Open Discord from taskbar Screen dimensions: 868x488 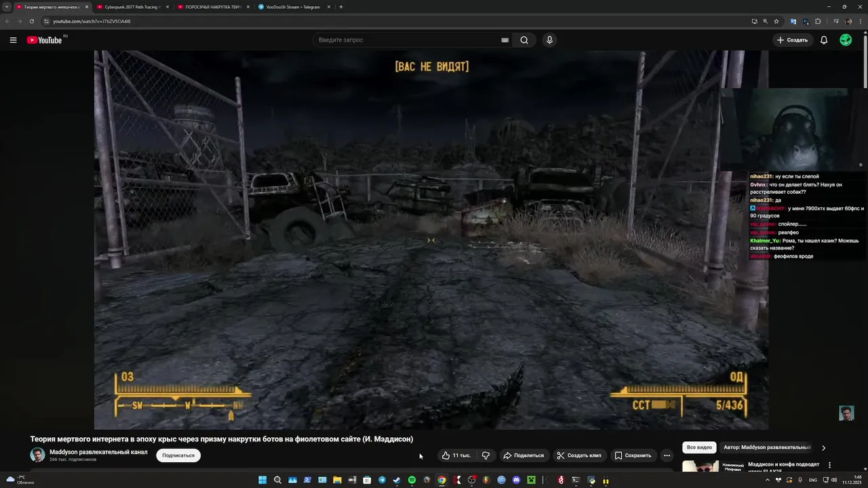(516, 480)
